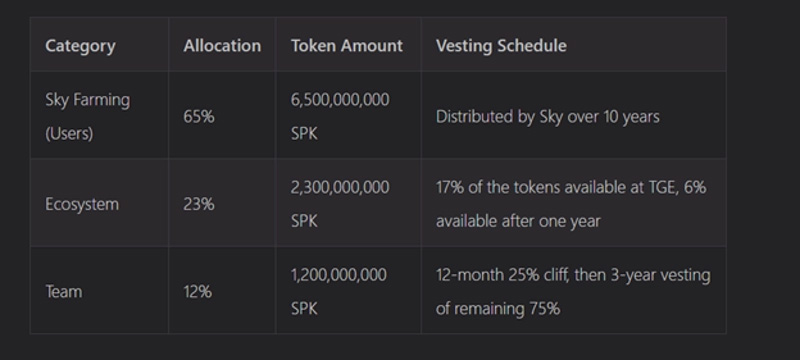
Task: Select the 2,300,000,000 SPK token amount
Action: pos(340,204)
